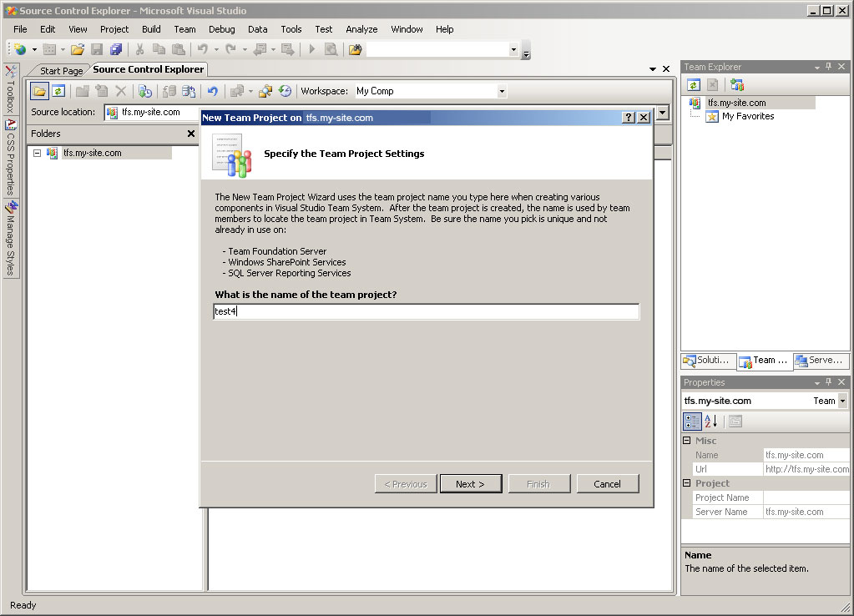Open Properties object selector dropdown arrow
The image size is (854, 616).
[842, 401]
